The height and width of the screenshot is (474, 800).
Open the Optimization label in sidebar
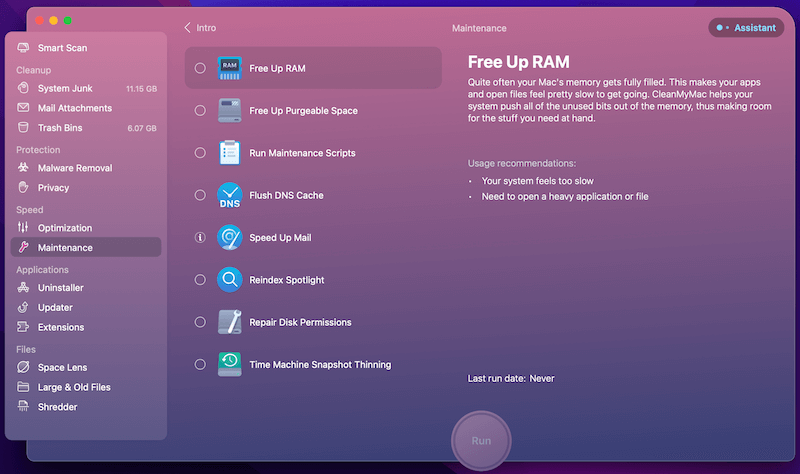(65, 228)
